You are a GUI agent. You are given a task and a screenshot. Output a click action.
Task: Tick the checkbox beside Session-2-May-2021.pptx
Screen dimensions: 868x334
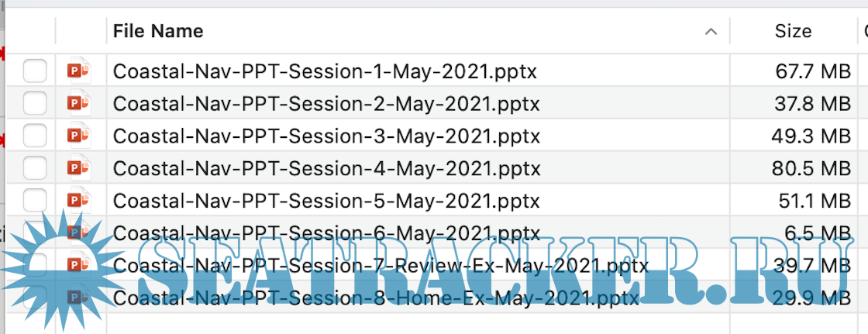pos(35,103)
